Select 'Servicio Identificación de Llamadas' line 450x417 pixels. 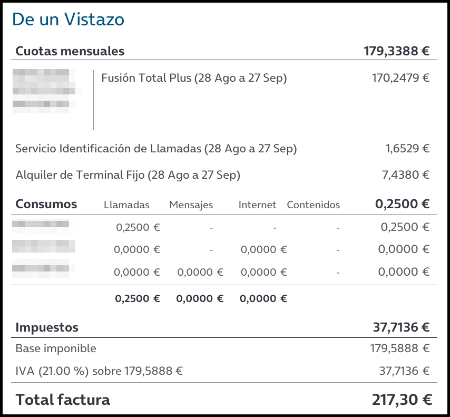[x=156, y=149]
